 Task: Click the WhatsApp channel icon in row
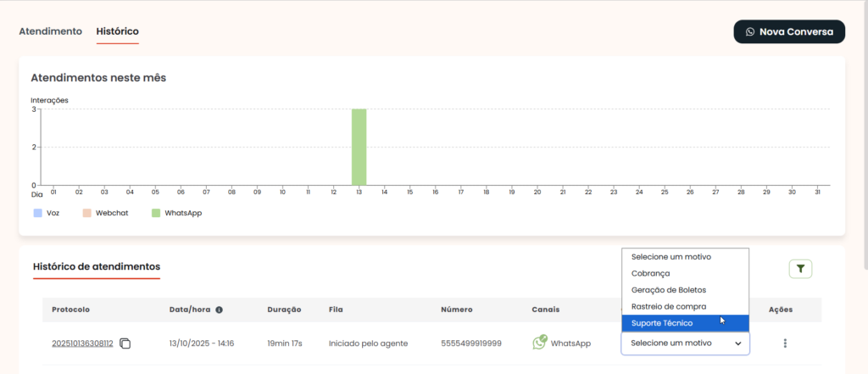tap(539, 343)
